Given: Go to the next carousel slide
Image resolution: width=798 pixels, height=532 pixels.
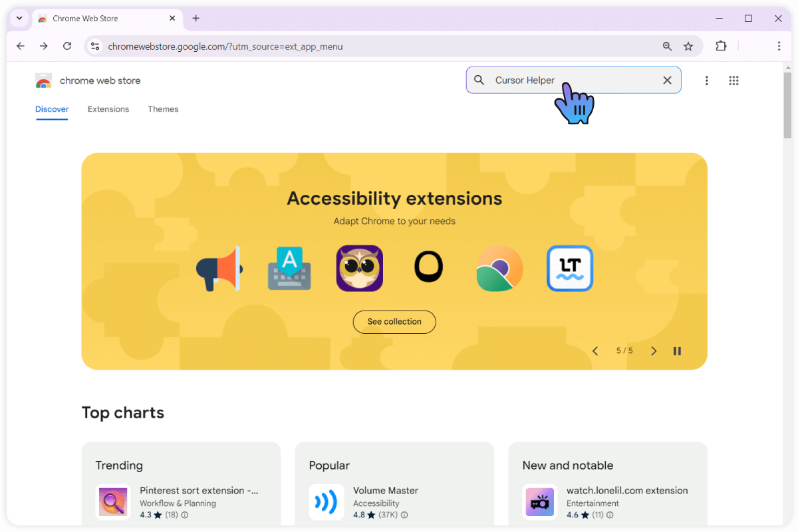Looking at the screenshot, I should coord(654,351).
